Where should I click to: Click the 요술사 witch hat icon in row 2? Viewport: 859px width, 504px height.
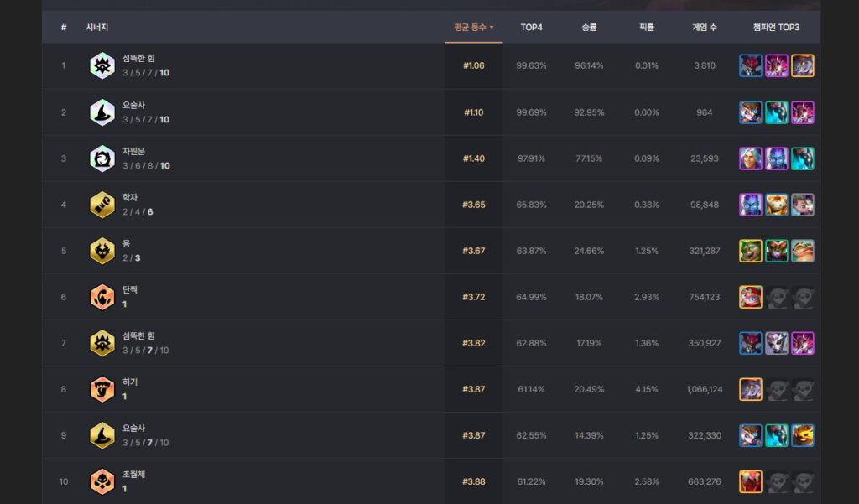click(x=102, y=112)
